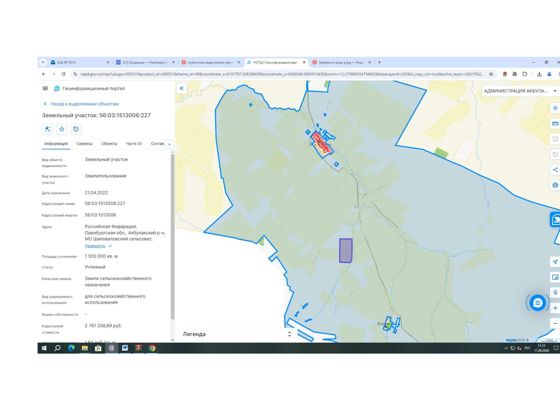Switch to the Части ЗУ tab
Image resolution: width=560 pixels, height=396 pixels.
134,144
